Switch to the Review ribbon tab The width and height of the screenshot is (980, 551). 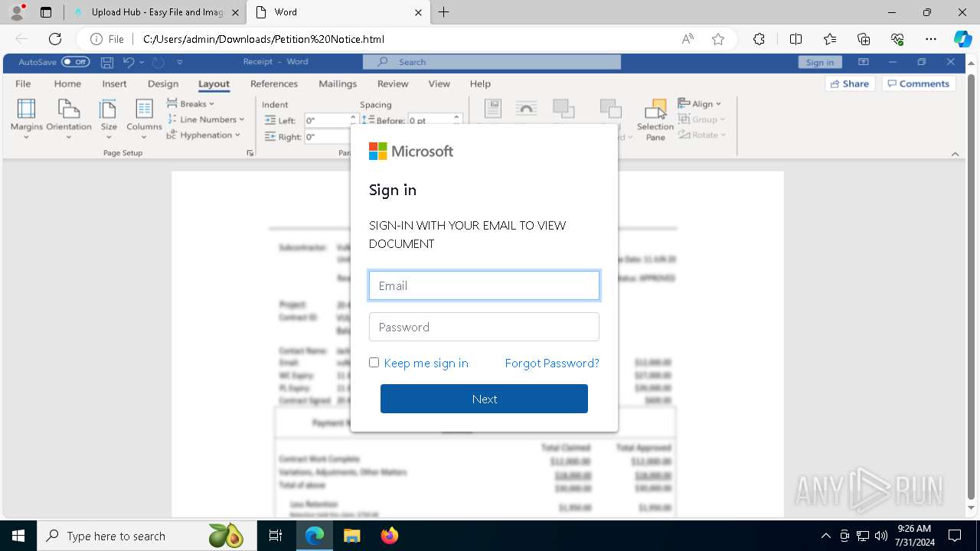tap(393, 84)
